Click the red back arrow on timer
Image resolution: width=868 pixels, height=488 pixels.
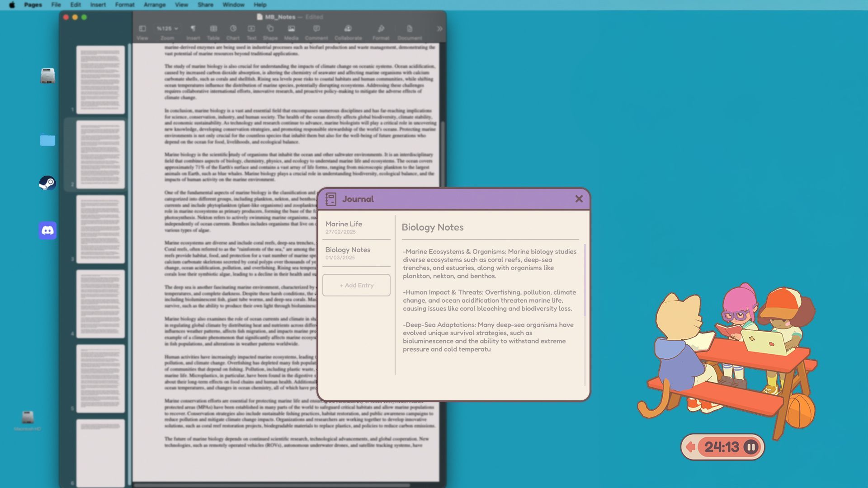690,447
